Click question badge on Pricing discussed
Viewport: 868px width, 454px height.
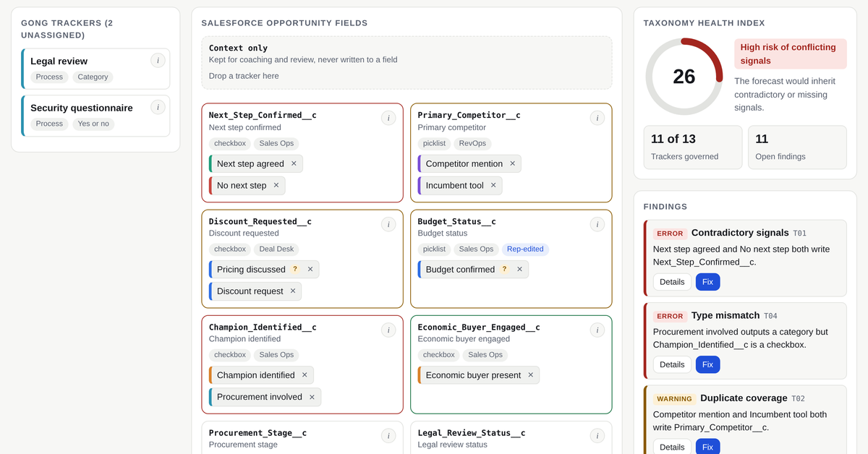[x=295, y=269]
